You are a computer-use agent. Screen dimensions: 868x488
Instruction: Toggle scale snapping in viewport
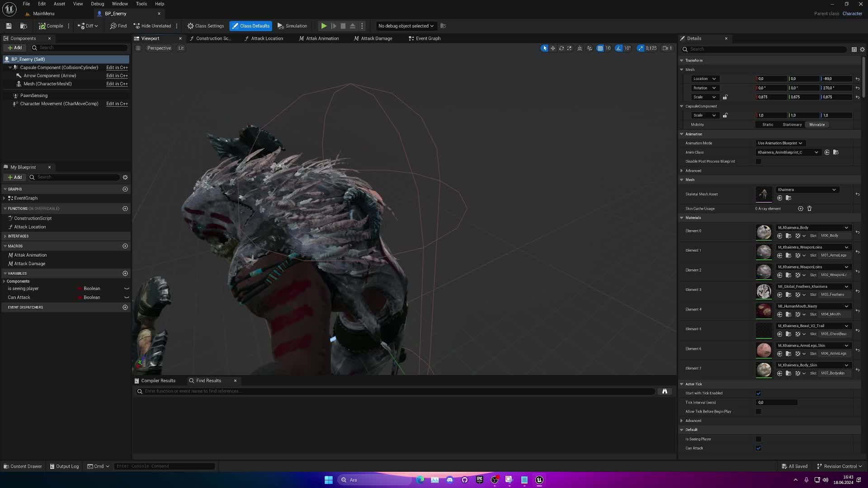tap(641, 48)
